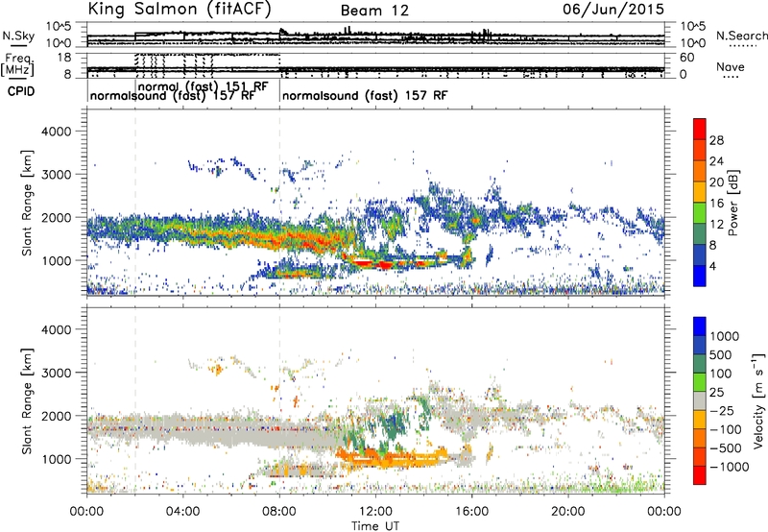This screenshot has height=532, width=768.
Task: Click the '04:00' time tick label
Action: pyautogui.click(x=182, y=512)
